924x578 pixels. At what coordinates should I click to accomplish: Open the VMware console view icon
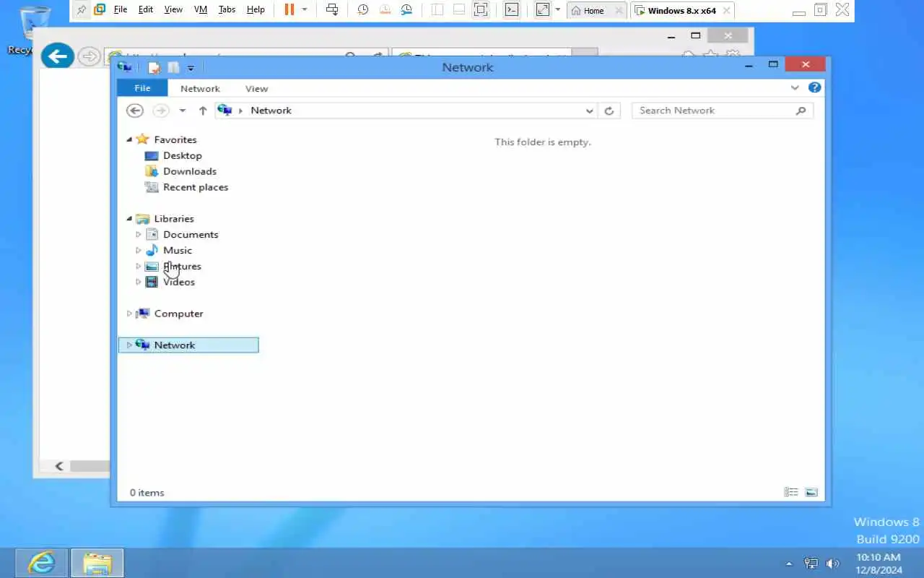pyautogui.click(x=511, y=10)
